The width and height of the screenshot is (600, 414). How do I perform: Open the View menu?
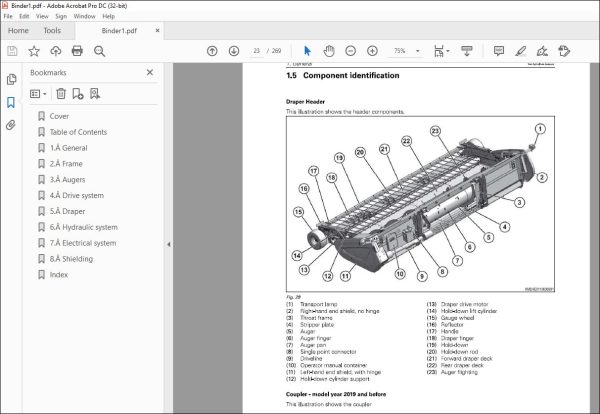pyautogui.click(x=42, y=16)
